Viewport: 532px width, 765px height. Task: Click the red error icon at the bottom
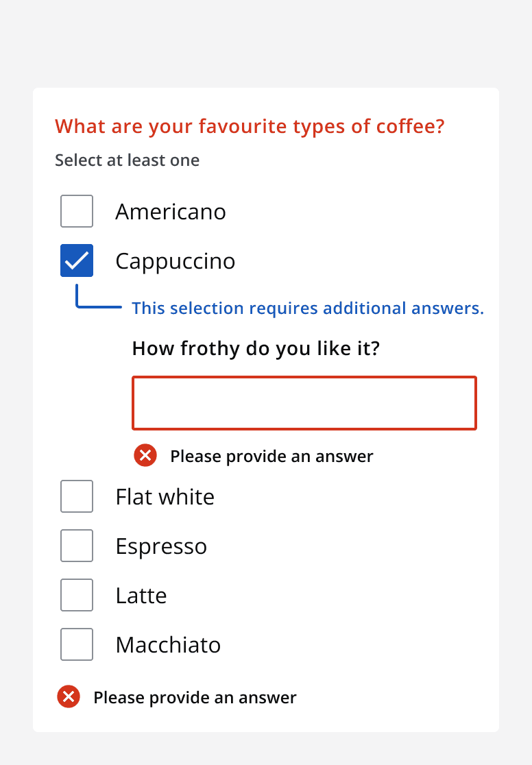click(68, 696)
